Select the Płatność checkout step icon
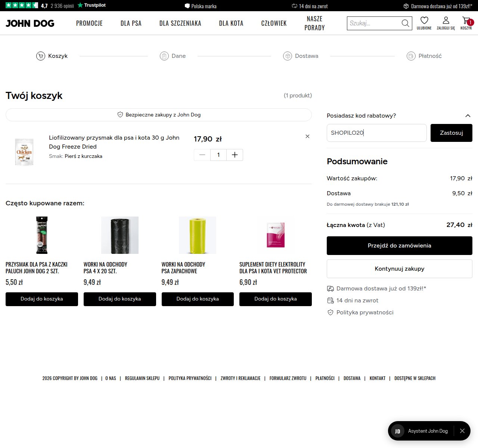The height and width of the screenshot is (448, 478). point(411,56)
